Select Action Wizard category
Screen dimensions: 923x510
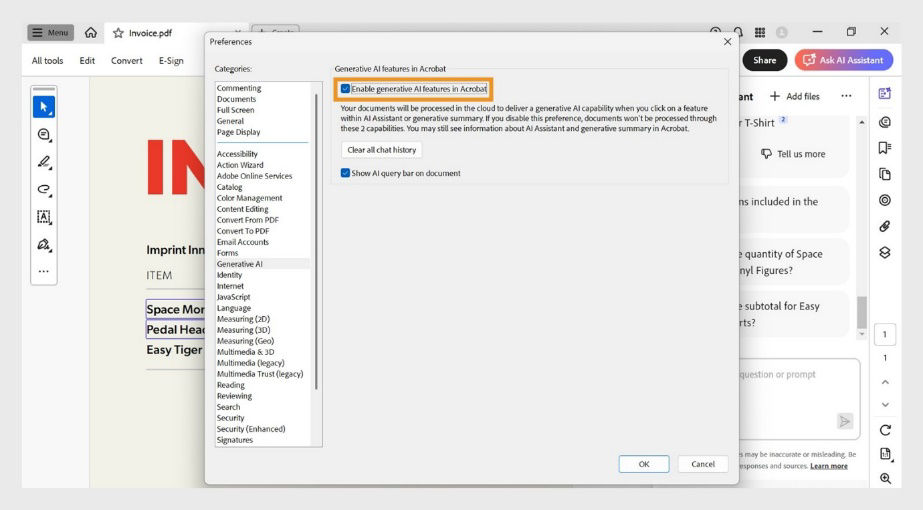coord(240,165)
